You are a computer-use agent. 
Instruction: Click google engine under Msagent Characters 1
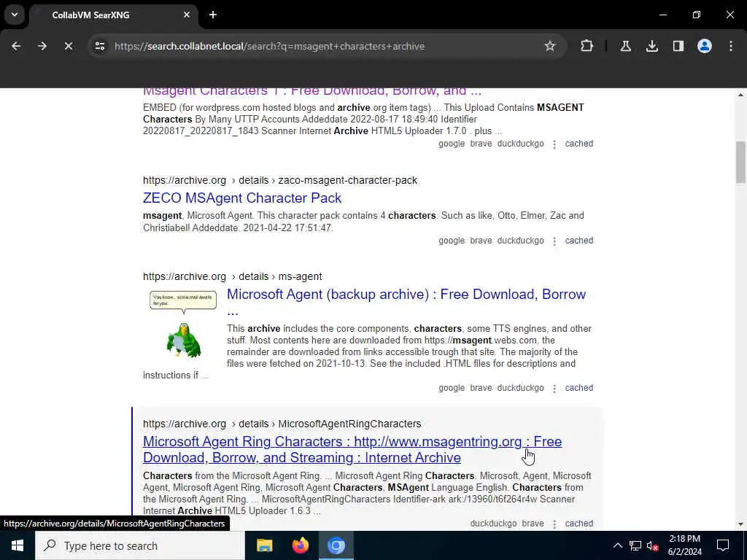pos(451,144)
